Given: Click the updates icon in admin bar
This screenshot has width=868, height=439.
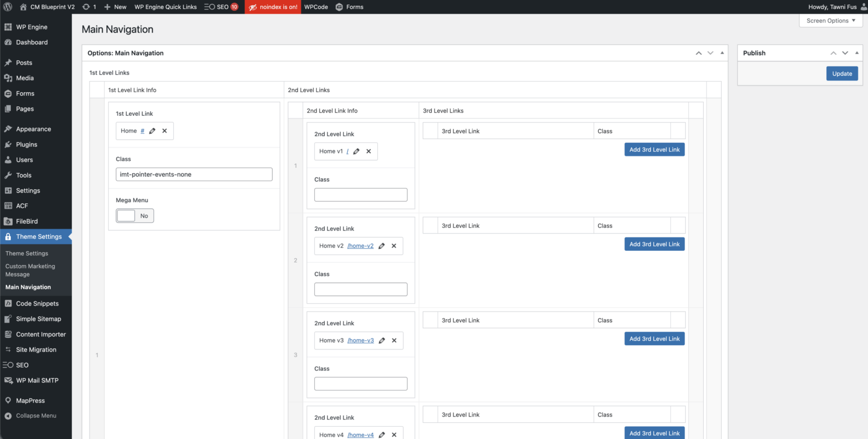Looking at the screenshot, I should point(89,7).
